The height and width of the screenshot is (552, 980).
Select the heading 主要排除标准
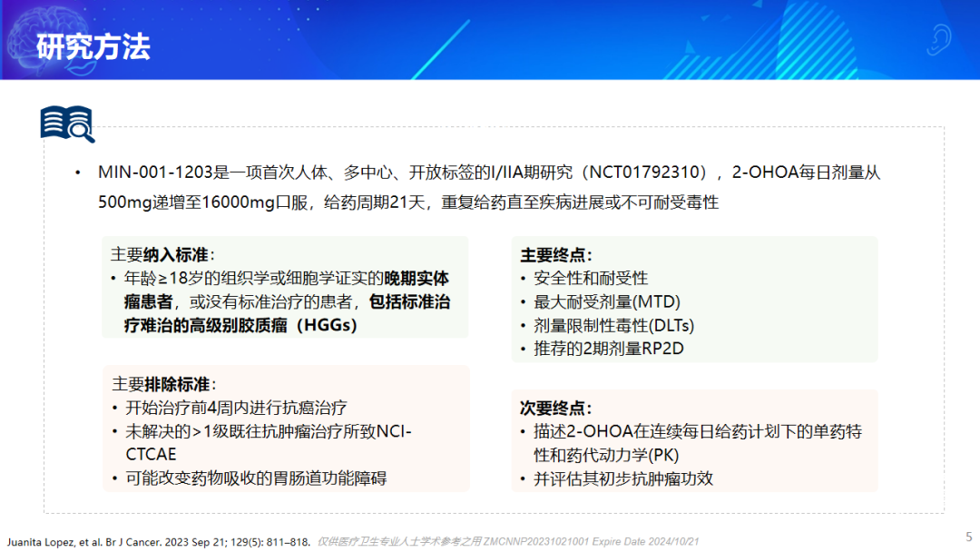(163, 384)
